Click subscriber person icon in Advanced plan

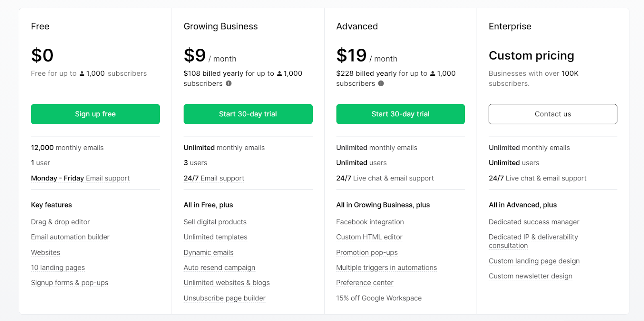click(433, 73)
